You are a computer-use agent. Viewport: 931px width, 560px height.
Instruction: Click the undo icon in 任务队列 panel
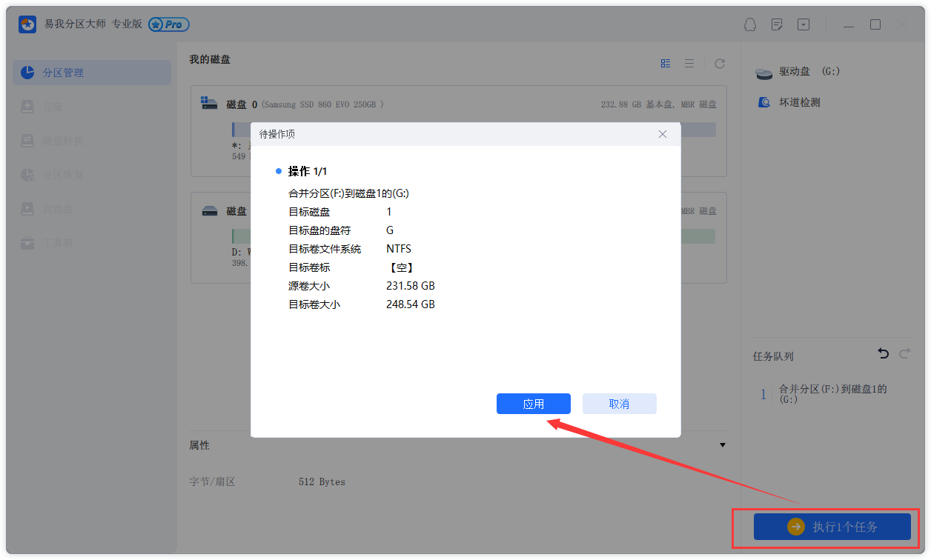point(883,353)
